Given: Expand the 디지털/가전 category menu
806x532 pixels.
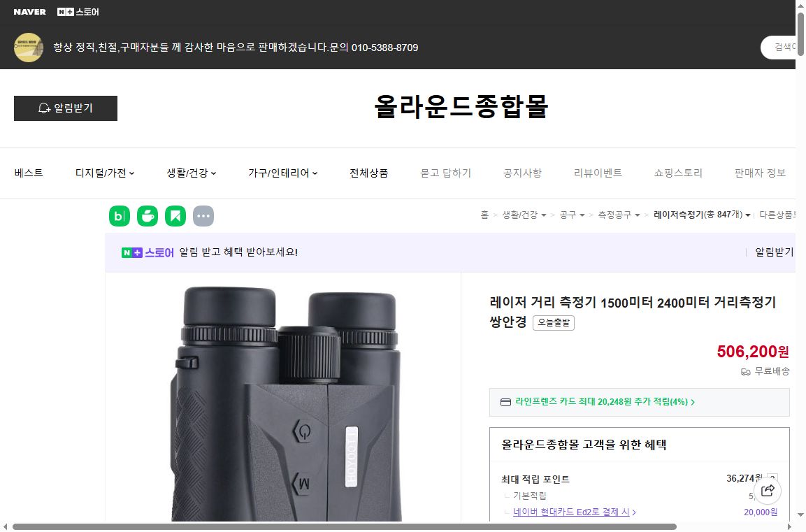Looking at the screenshot, I should [105, 173].
